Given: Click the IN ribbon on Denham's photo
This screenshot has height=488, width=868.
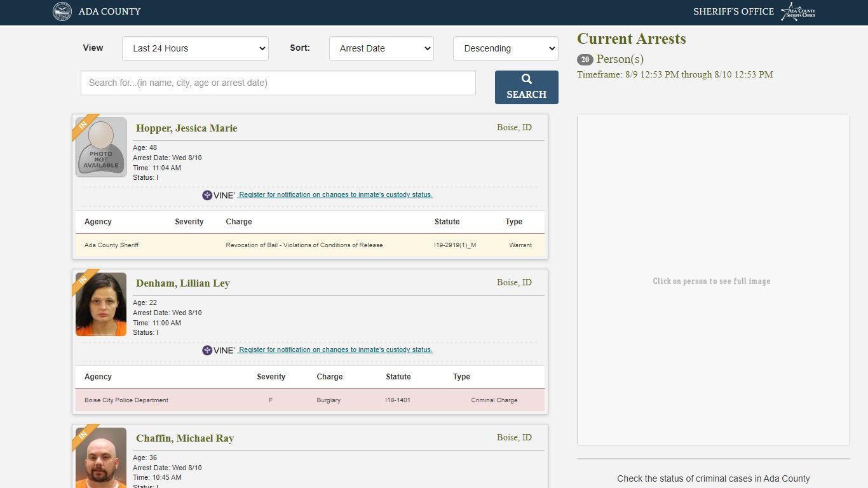Looking at the screenshot, I should coord(85,282).
